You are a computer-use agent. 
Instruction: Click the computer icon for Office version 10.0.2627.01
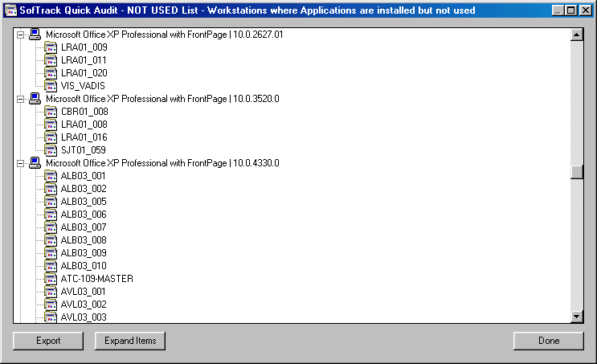35,35
